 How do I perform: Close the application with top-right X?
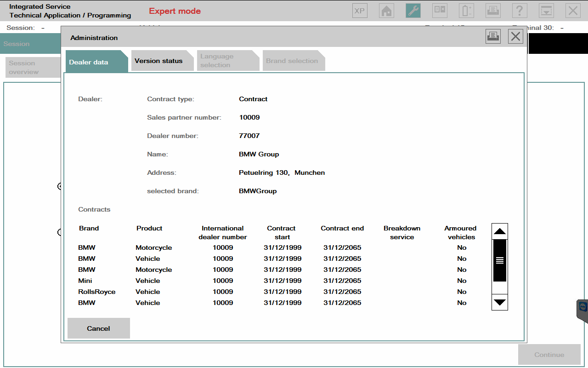(573, 11)
